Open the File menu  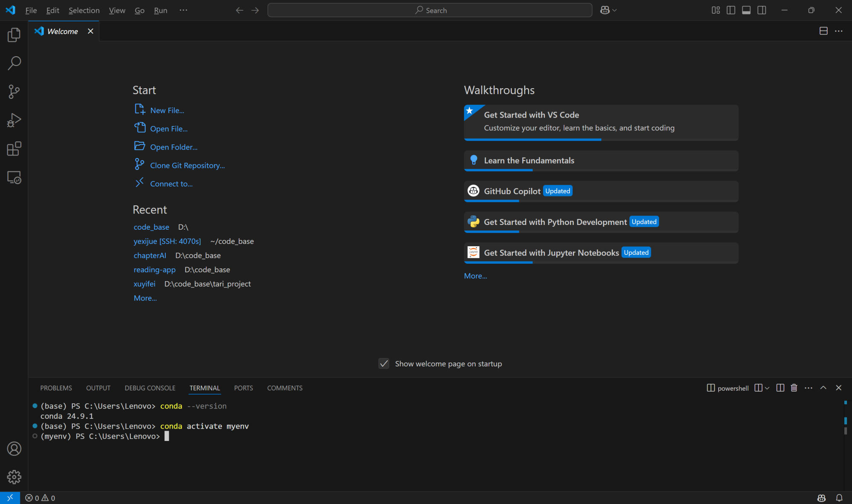[31, 10]
